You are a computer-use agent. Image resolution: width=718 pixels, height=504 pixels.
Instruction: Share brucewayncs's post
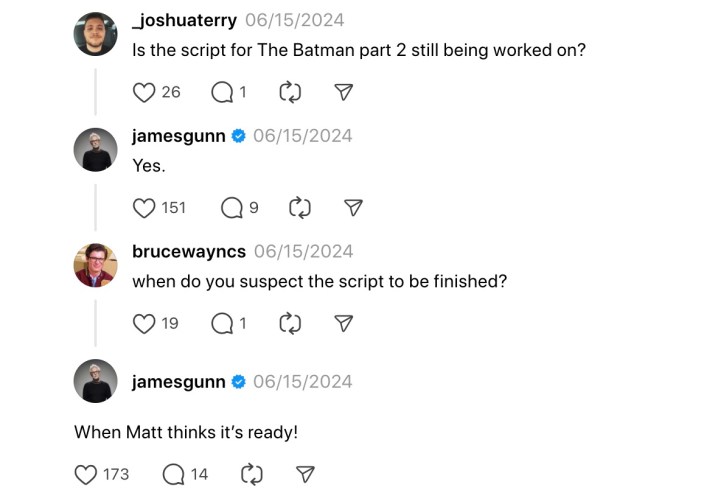click(x=343, y=323)
